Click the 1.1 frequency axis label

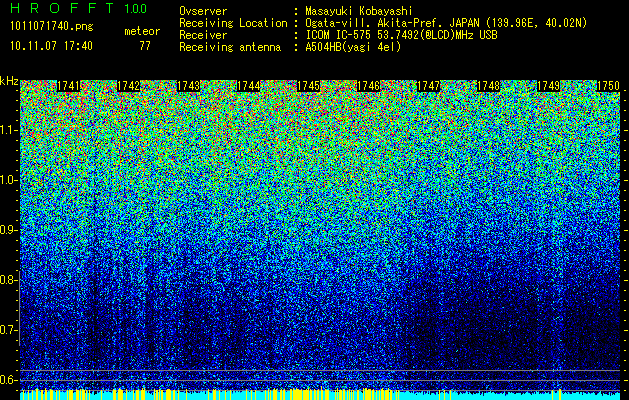tap(8, 130)
